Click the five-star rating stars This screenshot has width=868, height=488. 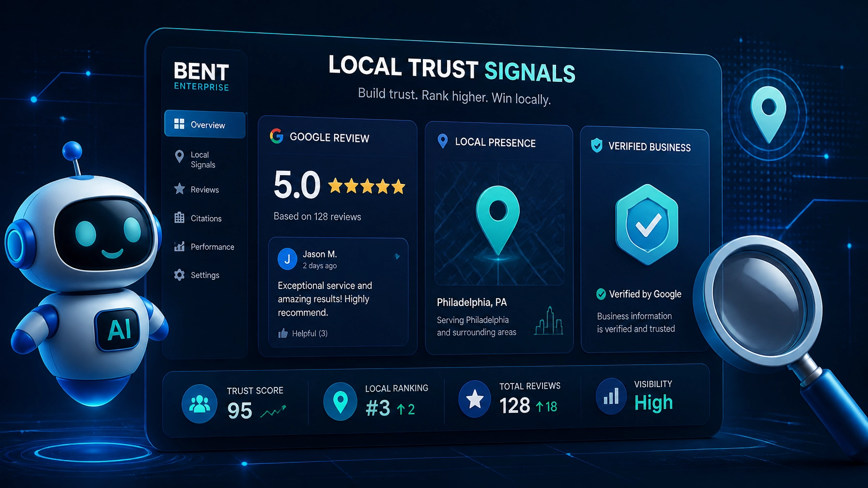click(367, 186)
